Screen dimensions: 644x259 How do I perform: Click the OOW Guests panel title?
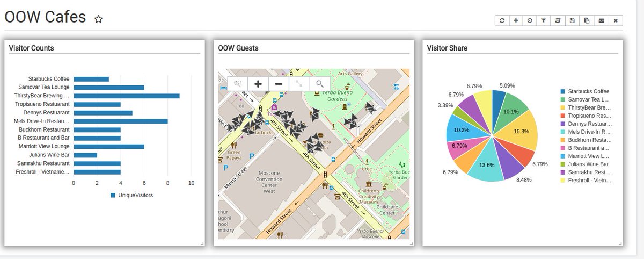pyautogui.click(x=238, y=48)
